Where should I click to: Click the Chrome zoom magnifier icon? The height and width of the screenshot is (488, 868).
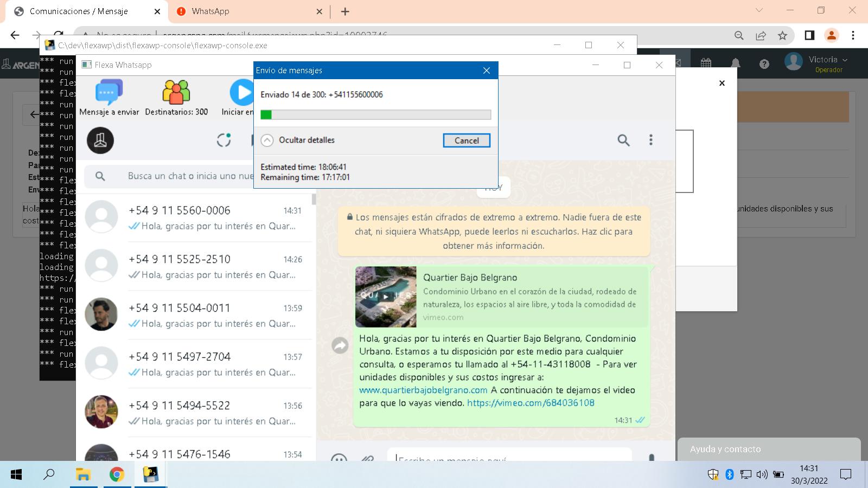[739, 35]
